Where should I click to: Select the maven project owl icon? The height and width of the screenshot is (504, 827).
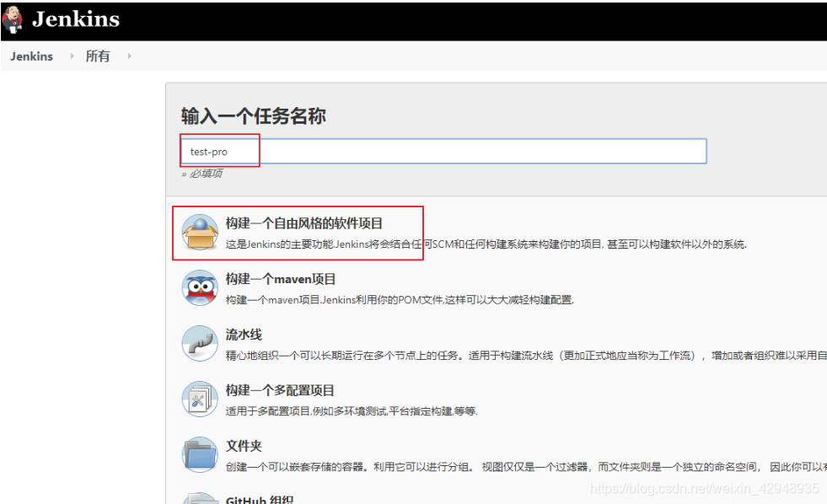[200, 288]
